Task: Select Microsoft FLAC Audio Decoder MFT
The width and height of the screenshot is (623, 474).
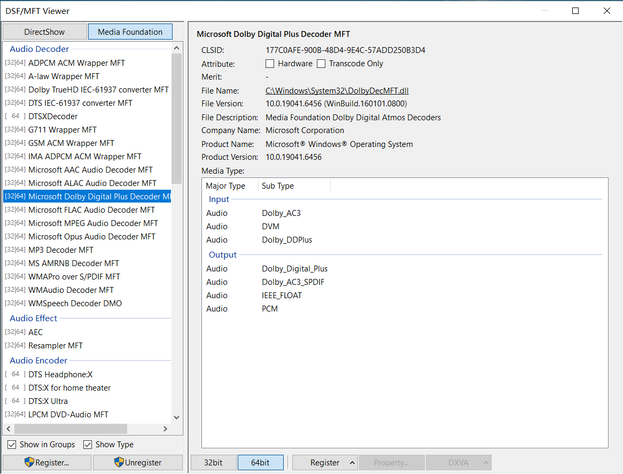Action: (87, 210)
